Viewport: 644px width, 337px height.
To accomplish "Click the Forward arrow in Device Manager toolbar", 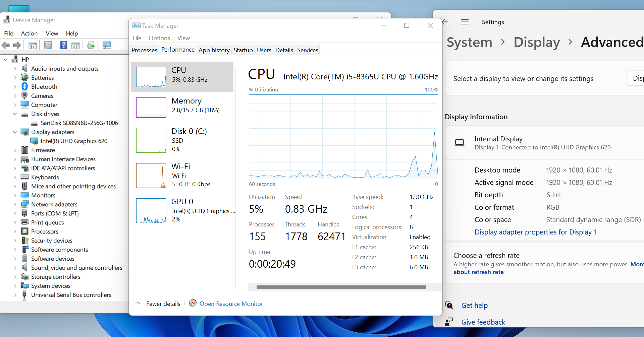I will click(x=17, y=45).
